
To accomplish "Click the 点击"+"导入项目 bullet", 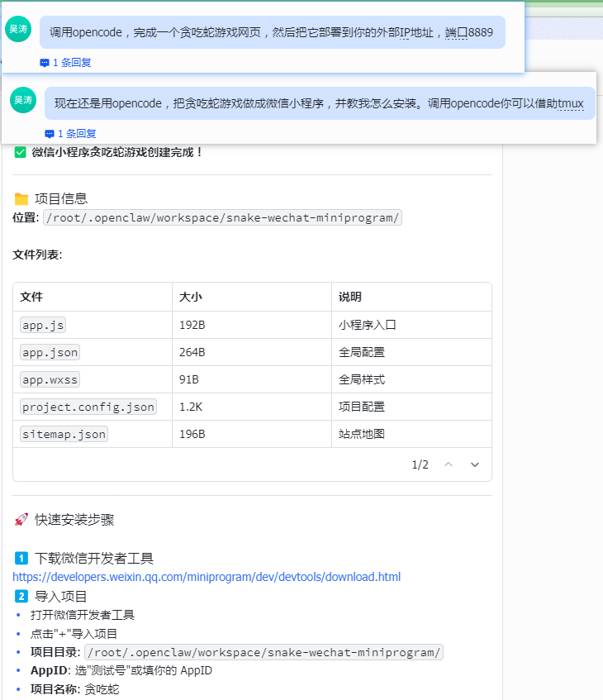I will [x=74, y=634].
